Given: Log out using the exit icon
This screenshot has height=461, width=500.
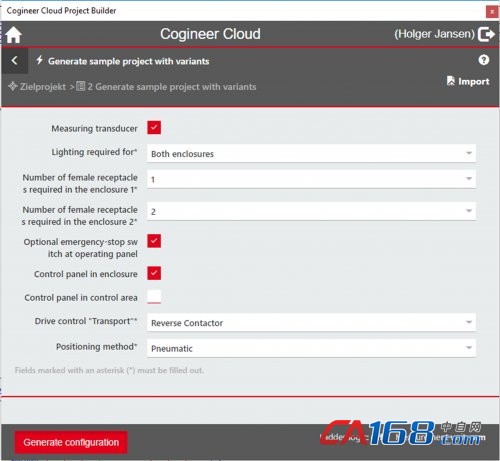Looking at the screenshot, I should [486, 34].
